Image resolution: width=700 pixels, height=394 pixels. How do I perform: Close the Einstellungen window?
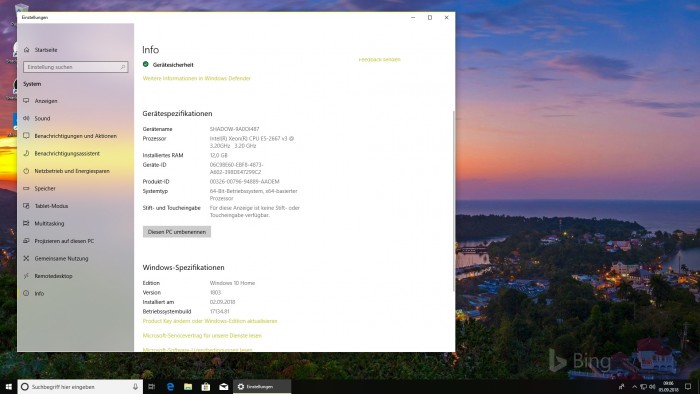[x=446, y=18]
